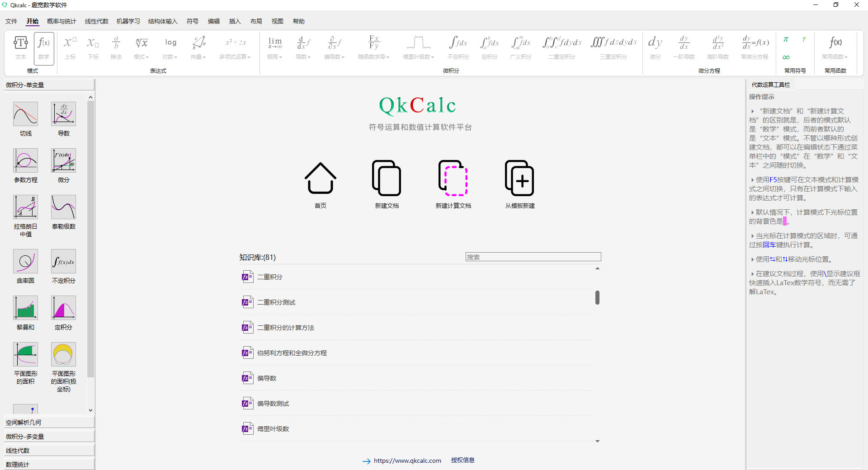Image resolution: width=868 pixels, height=470 pixels.
Task: Expand the 空间解析几何 panel section
Action: coord(49,423)
